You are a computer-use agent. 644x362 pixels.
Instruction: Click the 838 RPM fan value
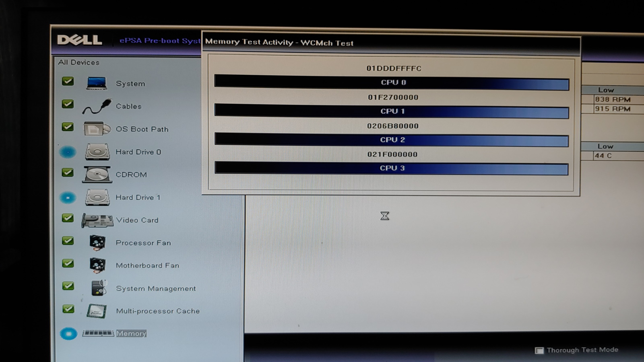613,99
